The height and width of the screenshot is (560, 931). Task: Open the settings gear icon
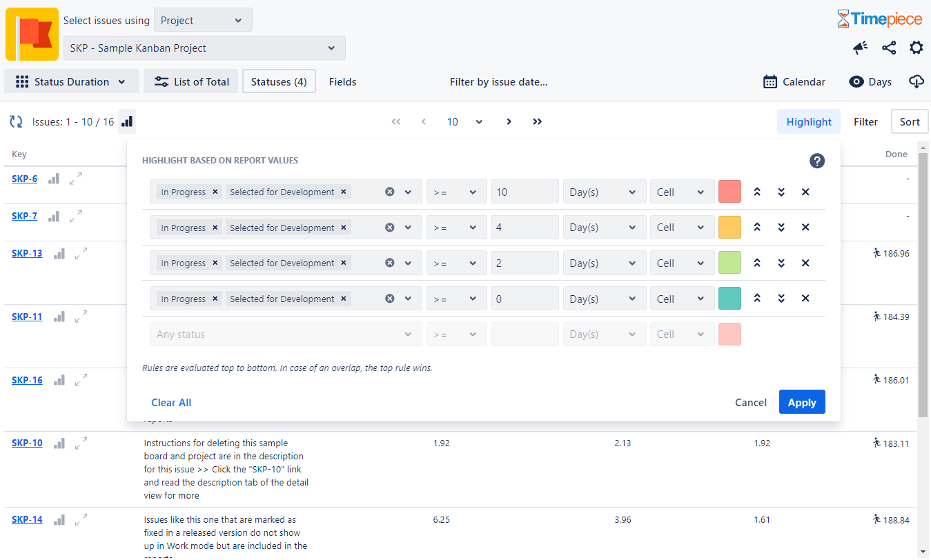(x=916, y=48)
